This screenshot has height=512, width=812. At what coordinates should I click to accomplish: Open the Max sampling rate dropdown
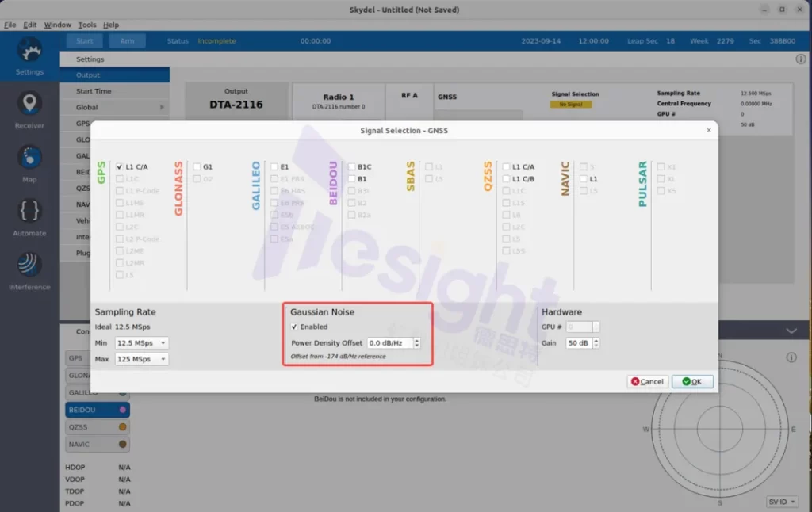[142, 359]
